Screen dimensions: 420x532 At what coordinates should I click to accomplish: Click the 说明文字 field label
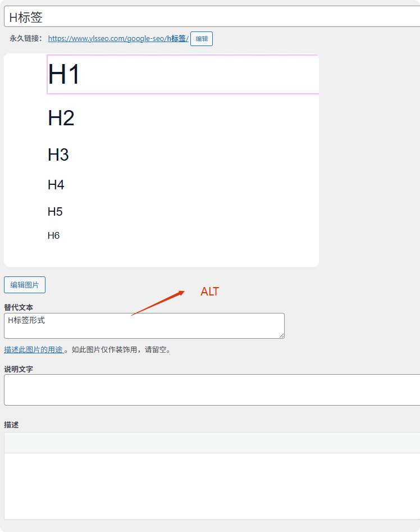[19, 369]
